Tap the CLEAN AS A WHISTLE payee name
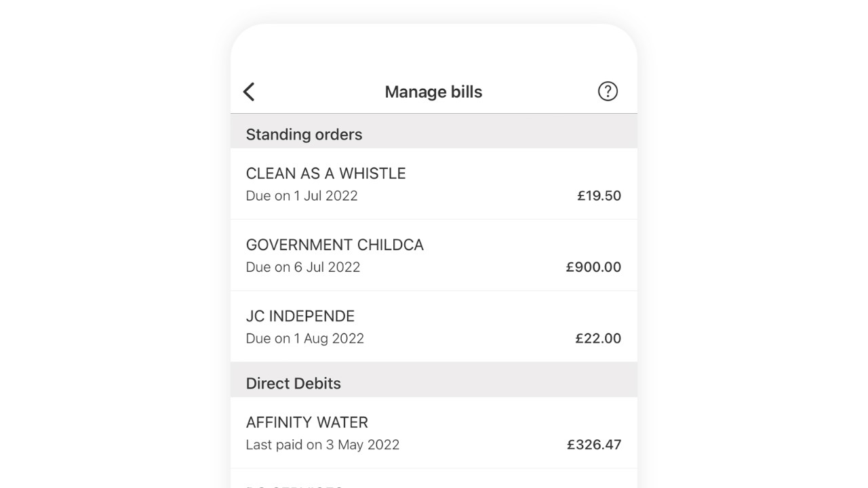The width and height of the screenshot is (868, 488). 325,174
